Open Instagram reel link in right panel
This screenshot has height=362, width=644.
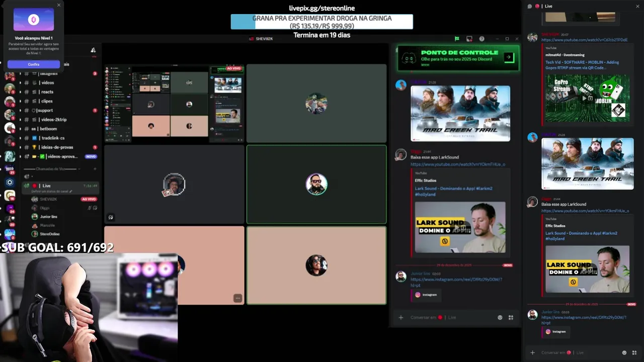tap(584, 320)
